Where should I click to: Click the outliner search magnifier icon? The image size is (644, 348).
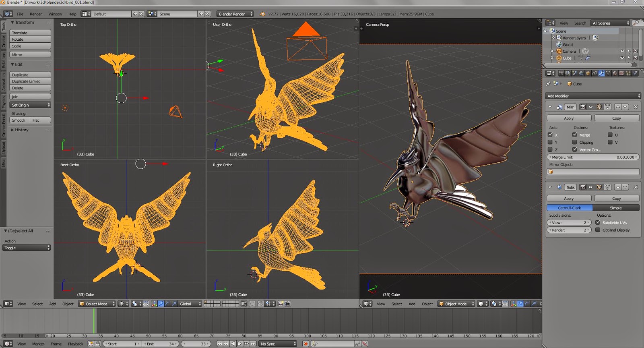pyautogui.click(x=636, y=23)
